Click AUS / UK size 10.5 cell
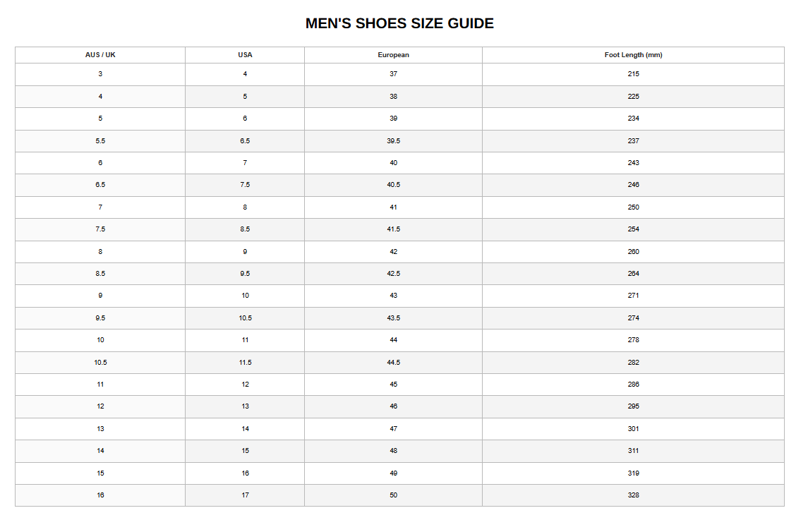Image resolution: width=796 pixels, height=532 pixels. coord(100,363)
